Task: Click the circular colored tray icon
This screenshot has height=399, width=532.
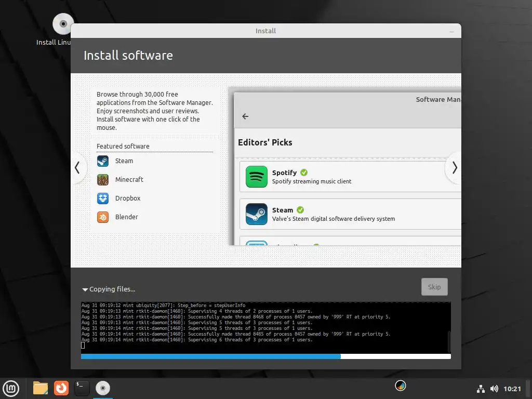Action: [x=401, y=386]
